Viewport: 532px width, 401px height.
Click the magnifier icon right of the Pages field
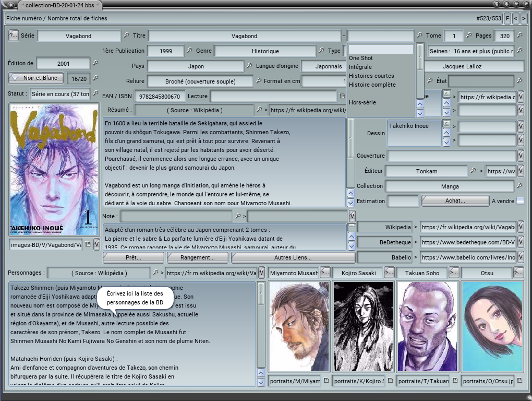click(x=519, y=36)
